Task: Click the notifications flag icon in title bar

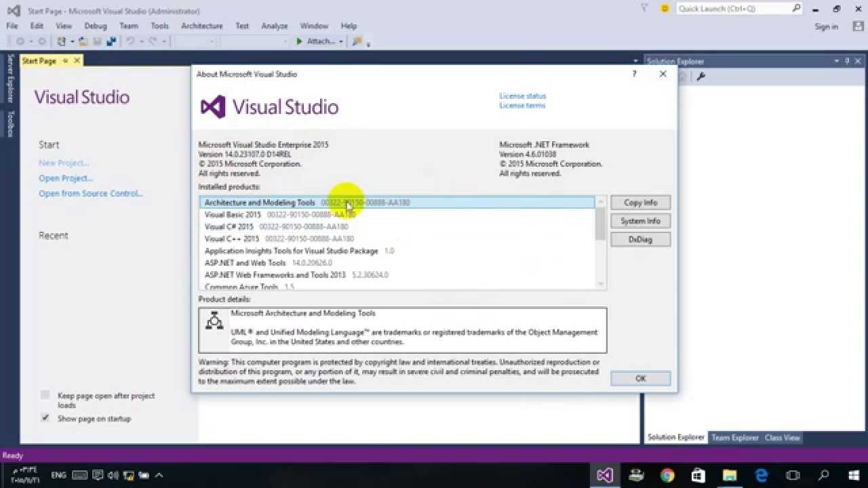Action: pos(644,8)
